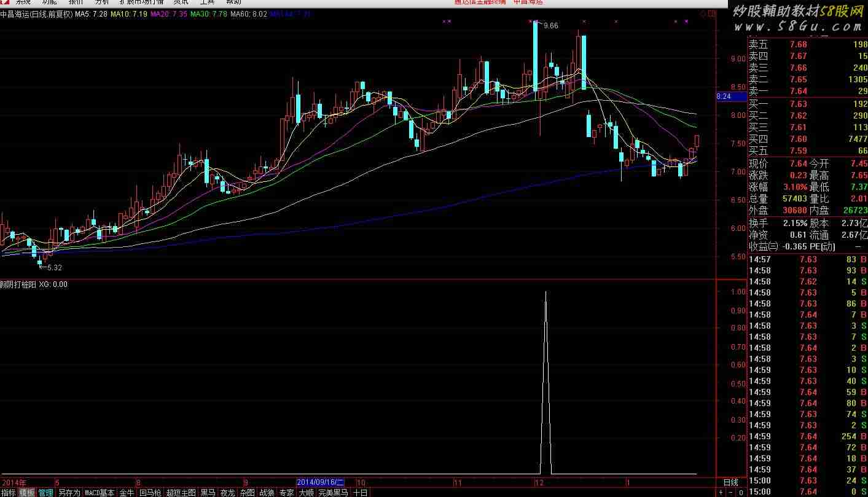
Task: Click the 换手 2.15% value
Action: [x=795, y=223]
